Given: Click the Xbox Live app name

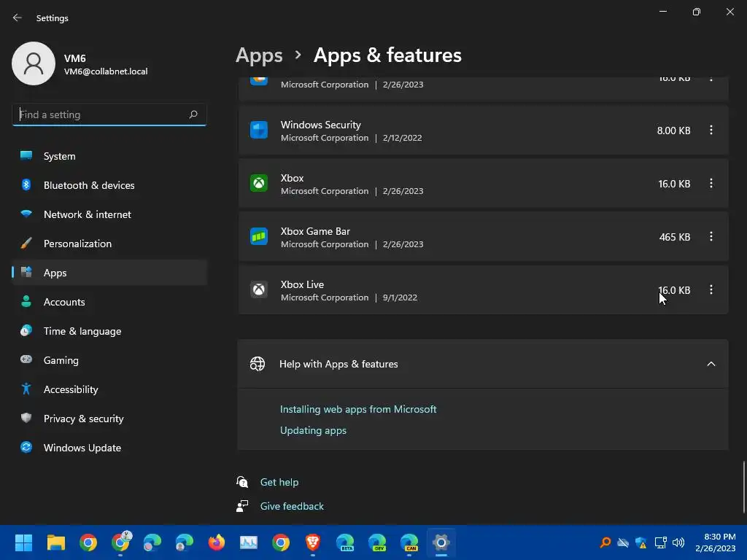Looking at the screenshot, I should point(302,284).
